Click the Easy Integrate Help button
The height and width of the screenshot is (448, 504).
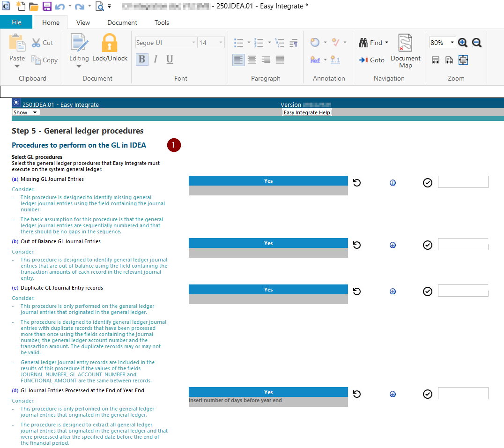pyautogui.click(x=307, y=112)
